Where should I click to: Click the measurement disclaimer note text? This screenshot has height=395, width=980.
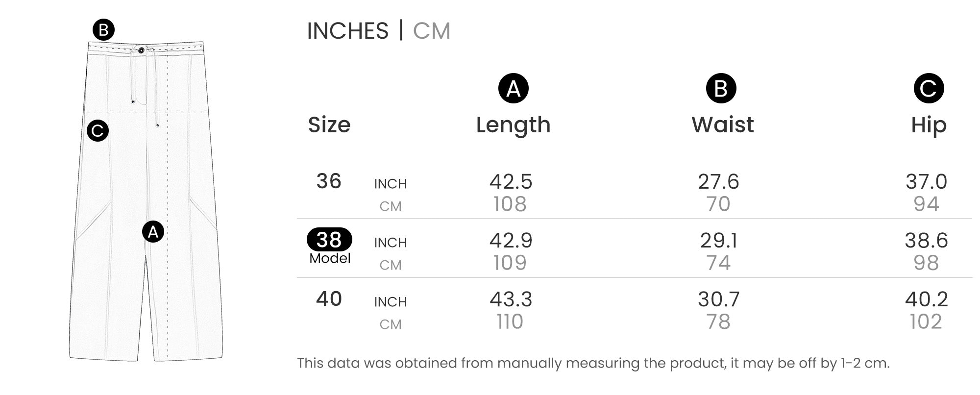pos(593,363)
